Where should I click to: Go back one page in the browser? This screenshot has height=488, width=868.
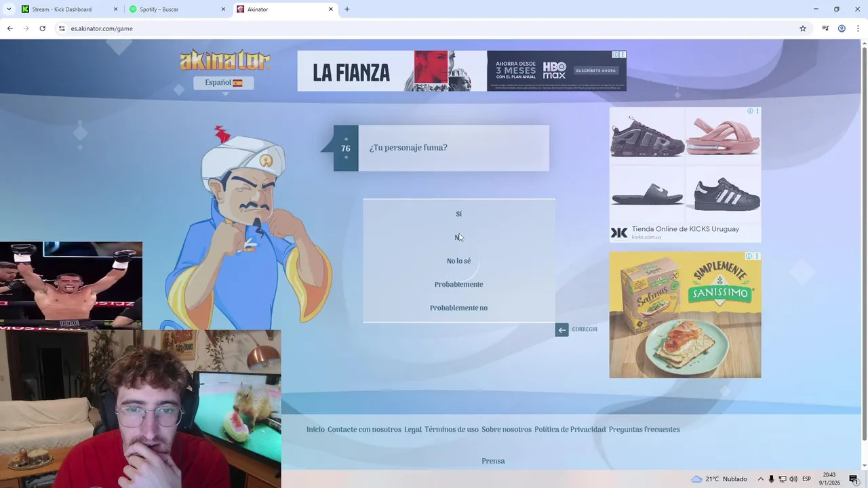click(9, 28)
